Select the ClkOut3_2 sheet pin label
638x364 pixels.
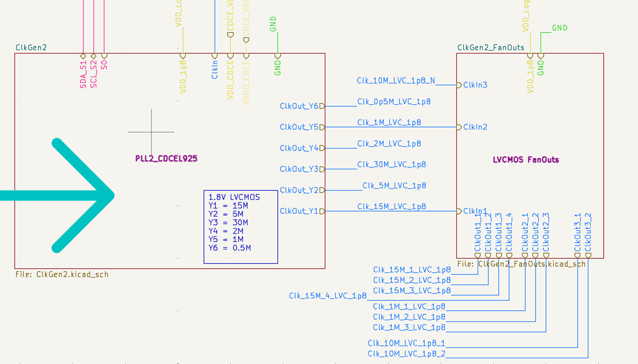tap(588, 232)
